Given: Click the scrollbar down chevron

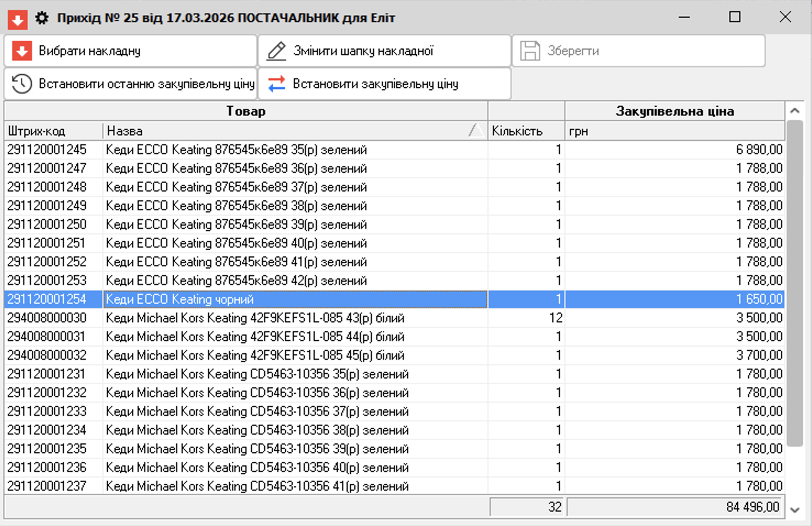Looking at the screenshot, I should (794, 511).
